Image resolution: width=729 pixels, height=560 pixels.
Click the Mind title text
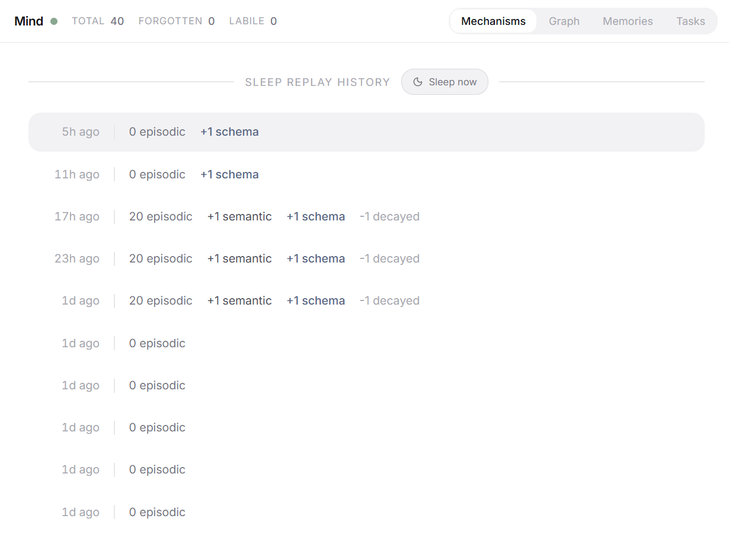[29, 21]
